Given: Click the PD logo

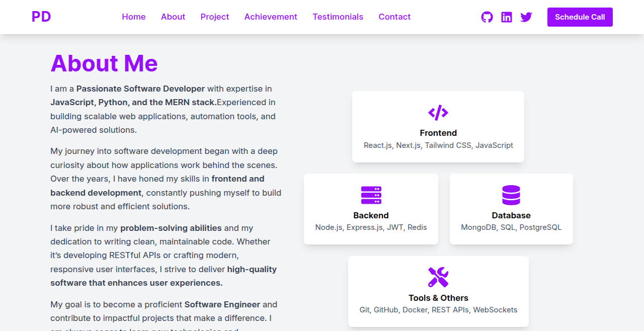Looking at the screenshot, I should coord(41,17).
